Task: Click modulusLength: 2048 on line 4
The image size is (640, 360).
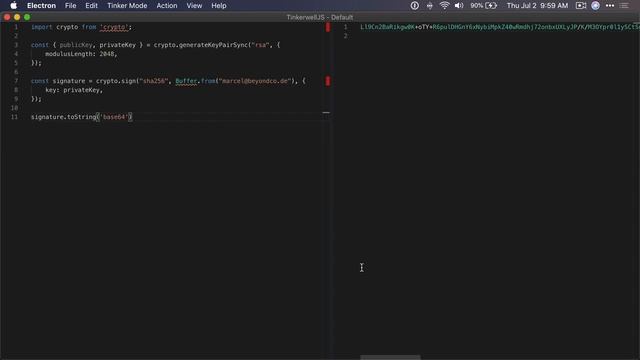Action: (81, 54)
